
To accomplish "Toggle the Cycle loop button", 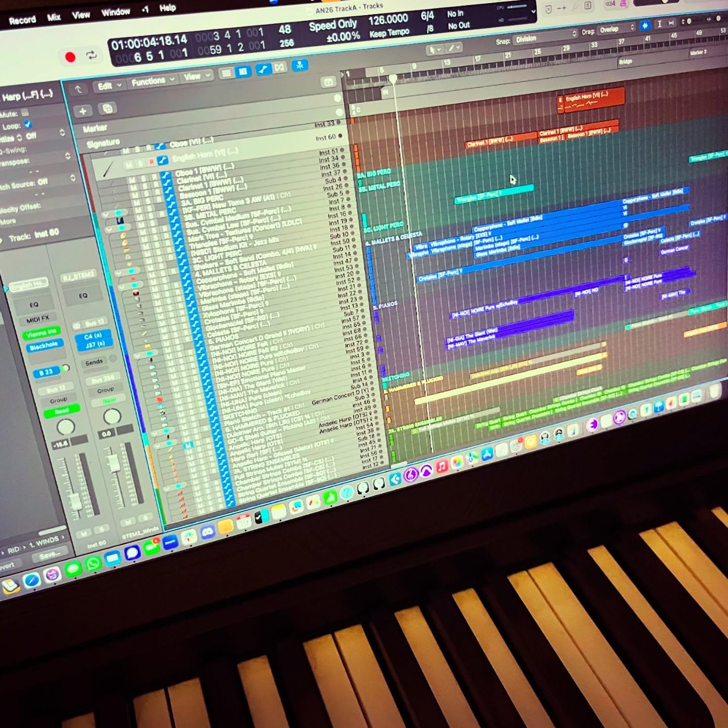I will pyautogui.click(x=92, y=55).
